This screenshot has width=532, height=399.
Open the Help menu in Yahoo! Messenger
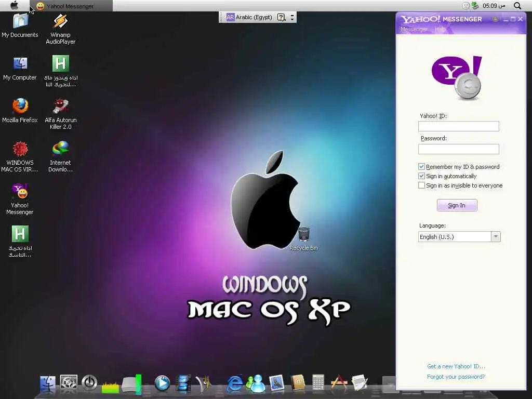(x=440, y=30)
